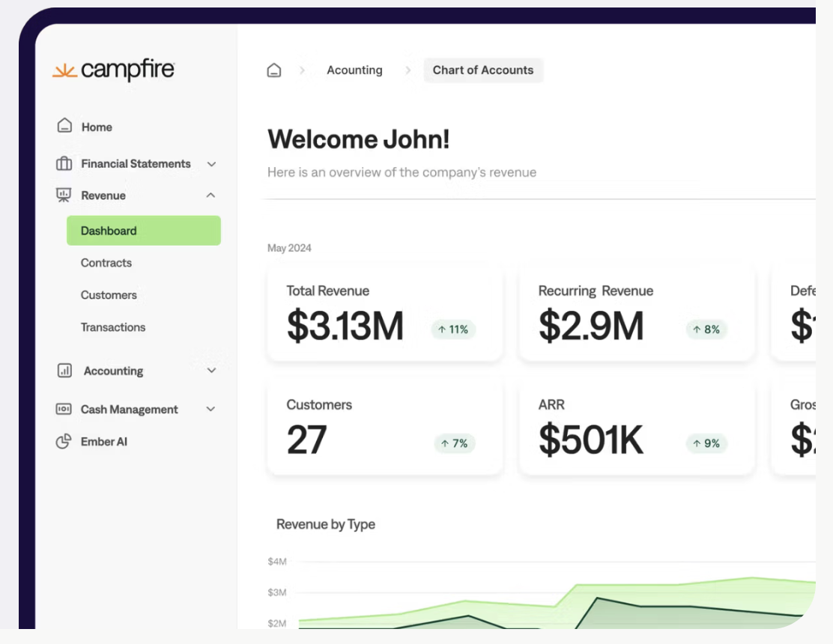Click the Welcome John! heading
The width and height of the screenshot is (833, 644).
(x=359, y=139)
